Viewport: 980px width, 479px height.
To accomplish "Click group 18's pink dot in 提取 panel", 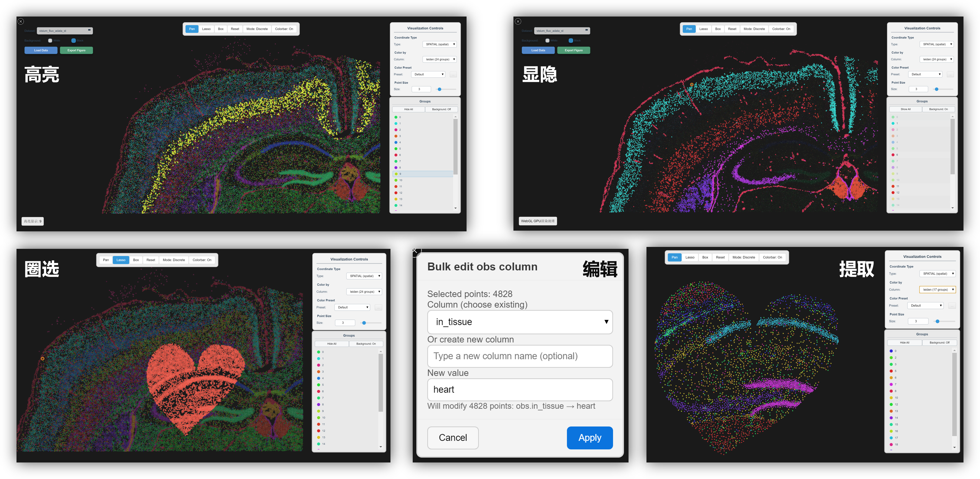I will pyautogui.click(x=891, y=444).
